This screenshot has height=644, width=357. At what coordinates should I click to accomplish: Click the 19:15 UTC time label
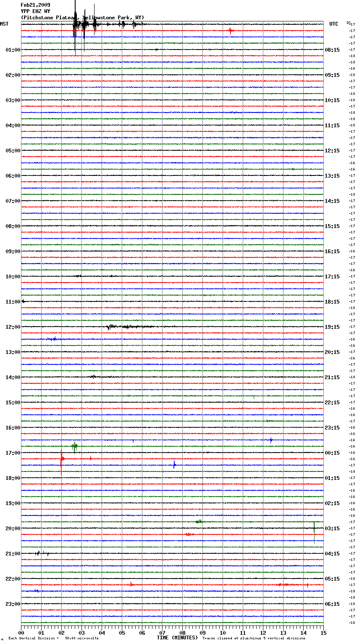coord(332,327)
